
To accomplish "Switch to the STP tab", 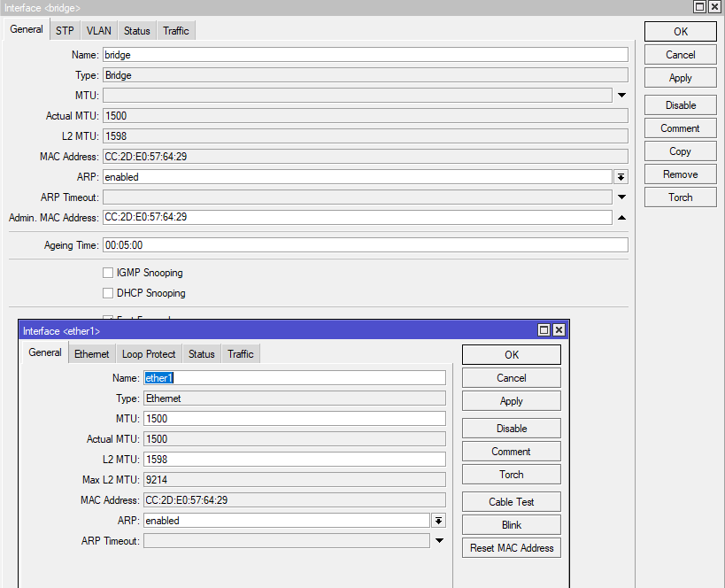I will point(65,29).
